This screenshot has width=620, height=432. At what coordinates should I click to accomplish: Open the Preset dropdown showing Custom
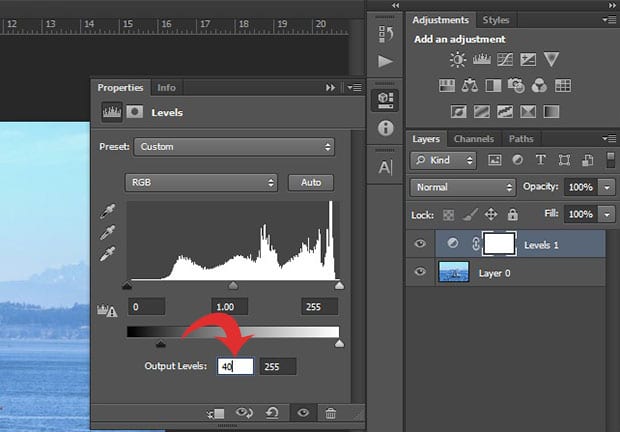click(x=234, y=147)
